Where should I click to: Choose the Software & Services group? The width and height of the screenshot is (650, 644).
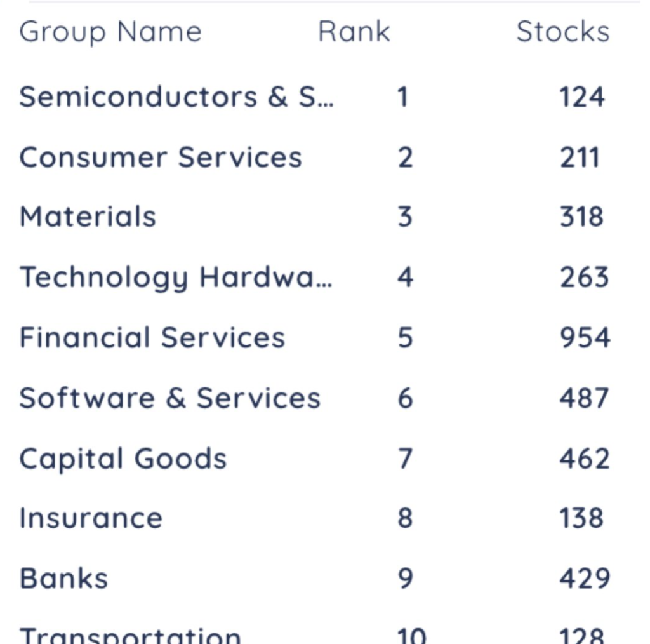[x=169, y=398]
